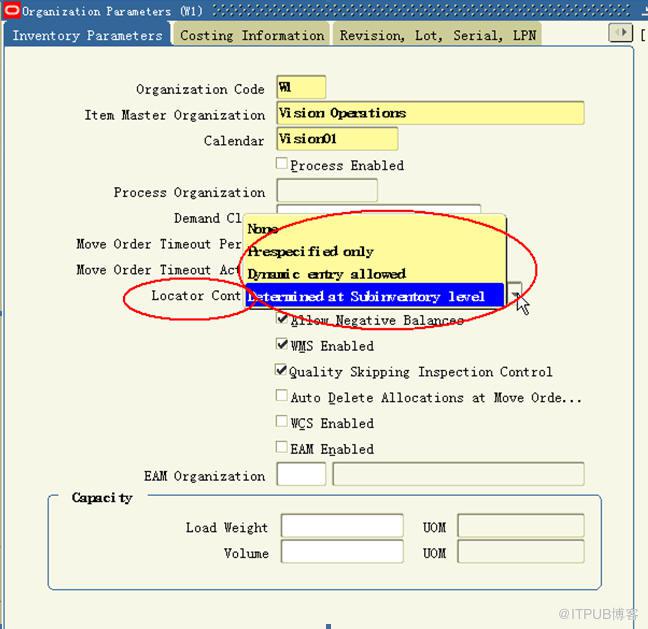The width and height of the screenshot is (648, 629).
Task: Select None from Locator Control list
Action: pos(374,229)
